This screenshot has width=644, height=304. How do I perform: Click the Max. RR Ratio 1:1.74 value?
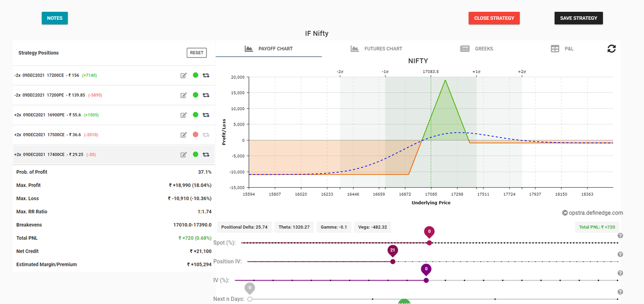203,212
